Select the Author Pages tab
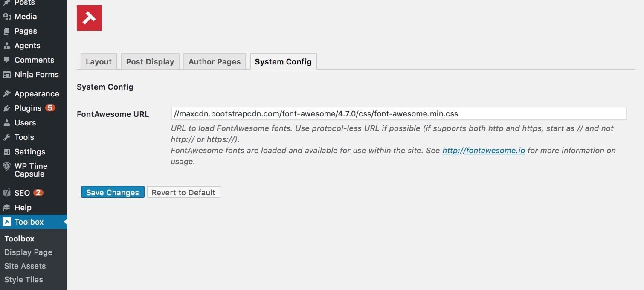The width and height of the screenshot is (644, 290). pyautogui.click(x=215, y=61)
